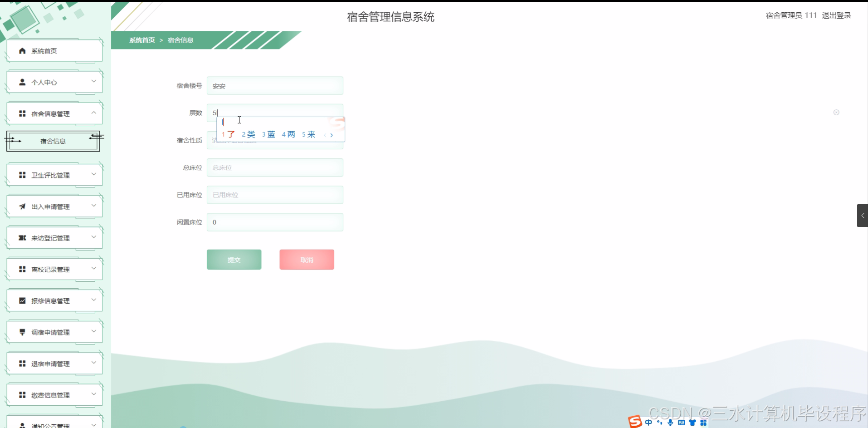Toggle Chinese/English input mode in Sogou bar
This screenshot has width=868, height=428.
coord(649,422)
